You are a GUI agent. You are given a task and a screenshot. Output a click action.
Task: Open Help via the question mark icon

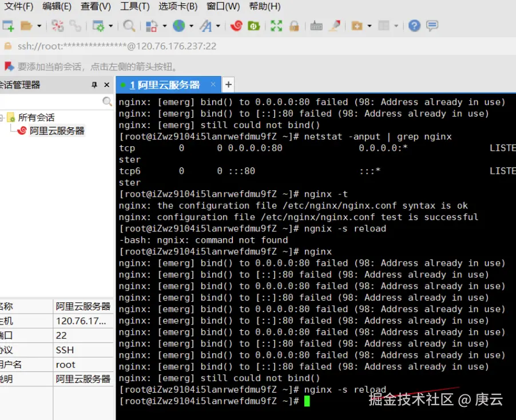click(414, 26)
